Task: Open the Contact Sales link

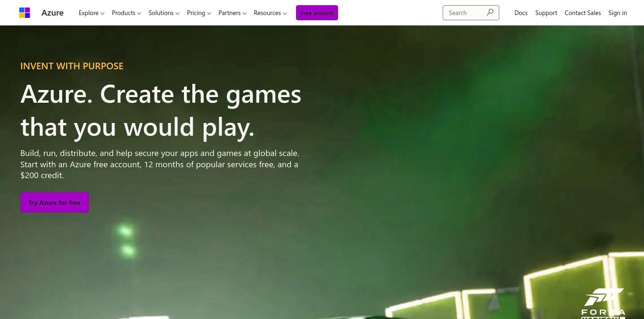Action: [x=583, y=13]
